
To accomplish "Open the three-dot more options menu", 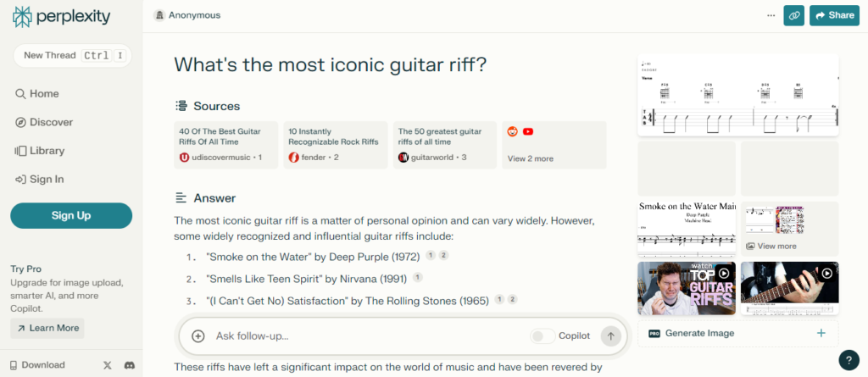I will pos(771,15).
